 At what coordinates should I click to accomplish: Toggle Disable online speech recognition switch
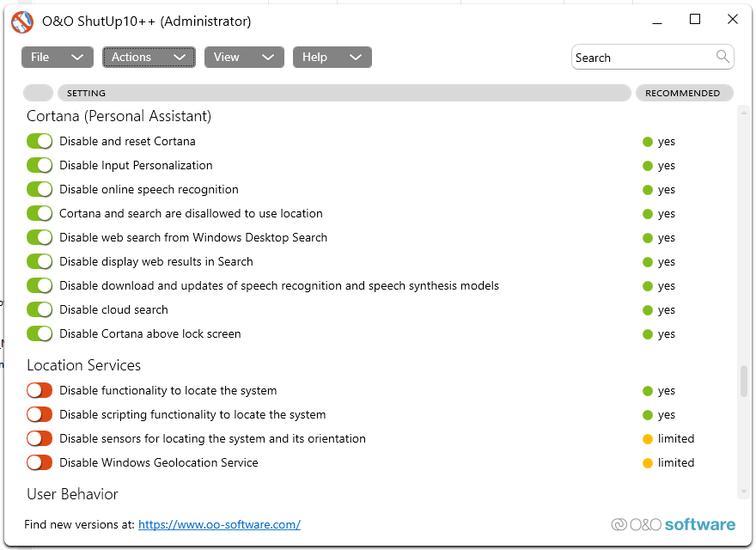(x=40, y=190)
